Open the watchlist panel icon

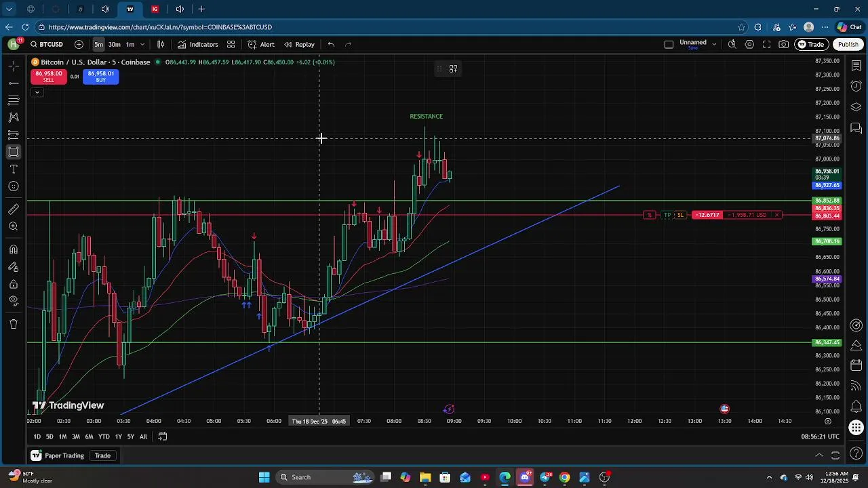point(856,66)
